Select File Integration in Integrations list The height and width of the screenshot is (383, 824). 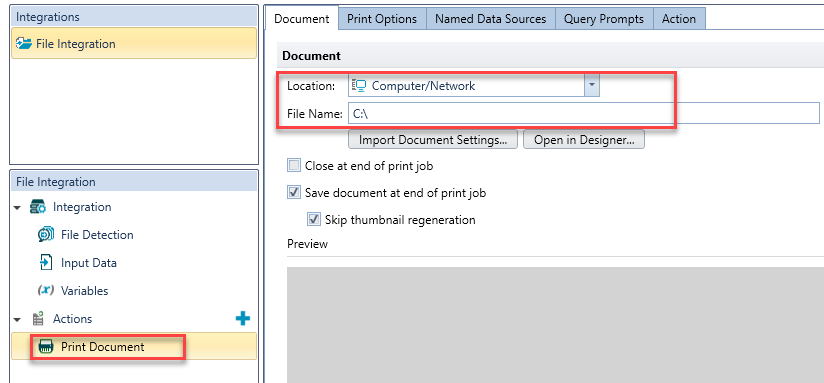click(134, 44)
